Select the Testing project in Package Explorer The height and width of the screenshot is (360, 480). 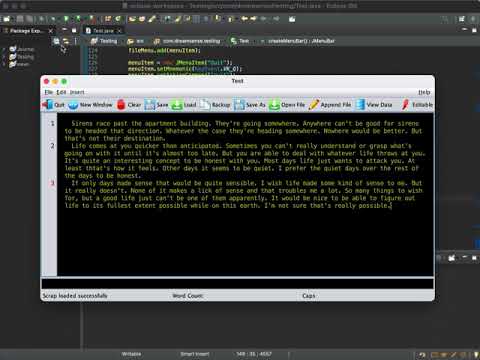(x=22, y=57)
